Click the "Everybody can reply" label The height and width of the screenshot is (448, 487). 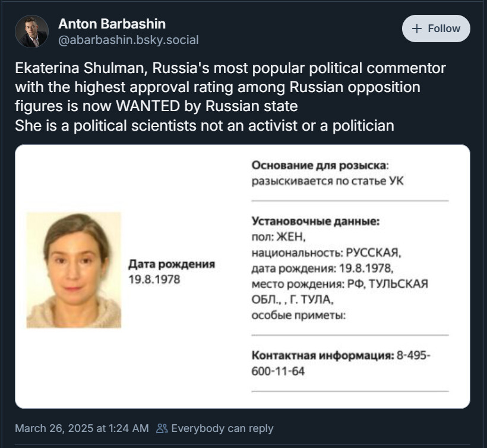[x=222, y=428]
